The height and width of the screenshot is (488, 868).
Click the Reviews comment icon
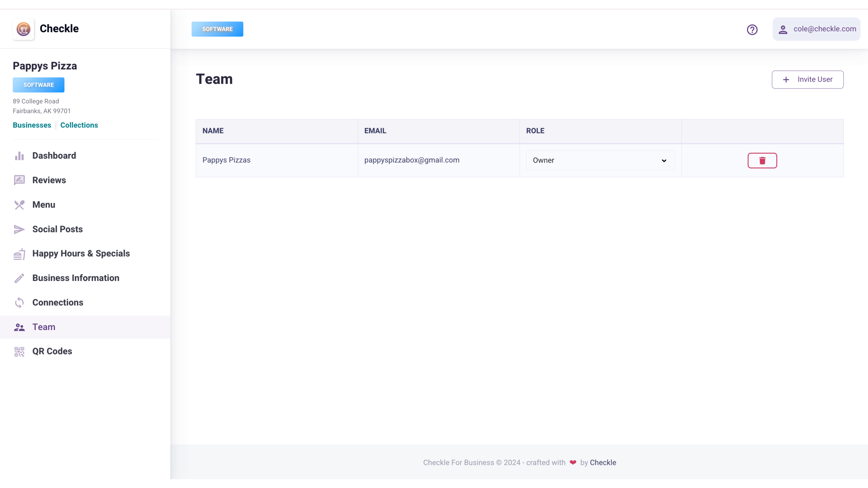tap(19, 180)
